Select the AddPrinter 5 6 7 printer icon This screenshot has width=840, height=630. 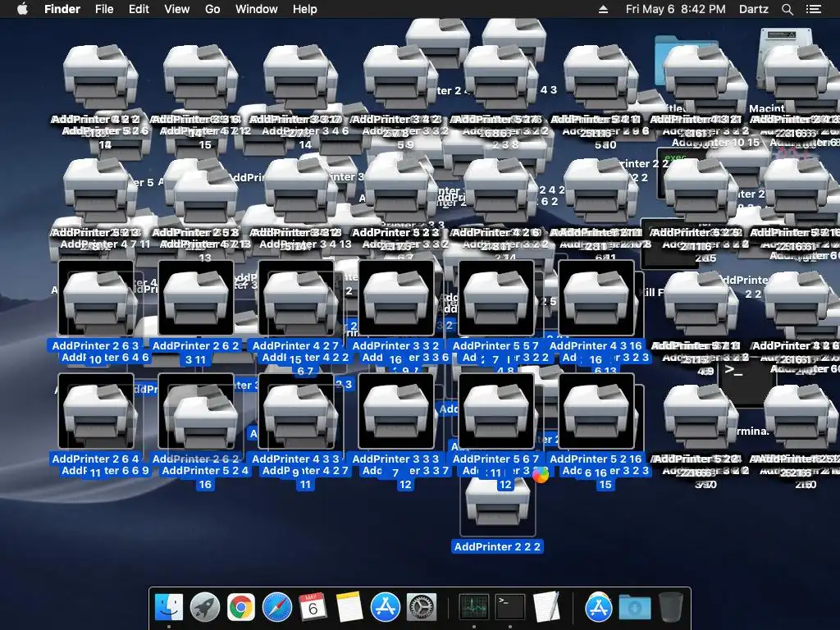point(496,412)
